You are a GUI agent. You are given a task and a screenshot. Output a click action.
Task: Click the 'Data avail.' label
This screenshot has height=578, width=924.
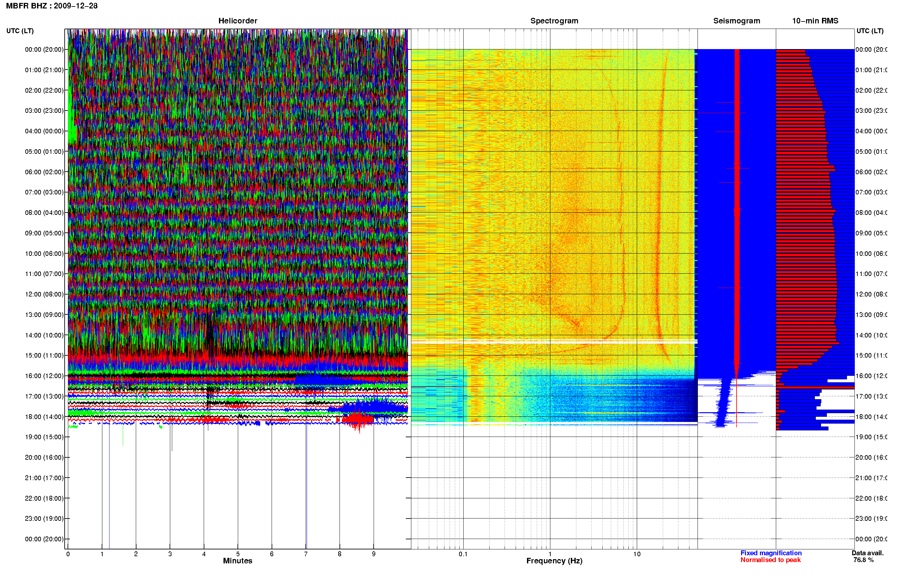[867, 553]
